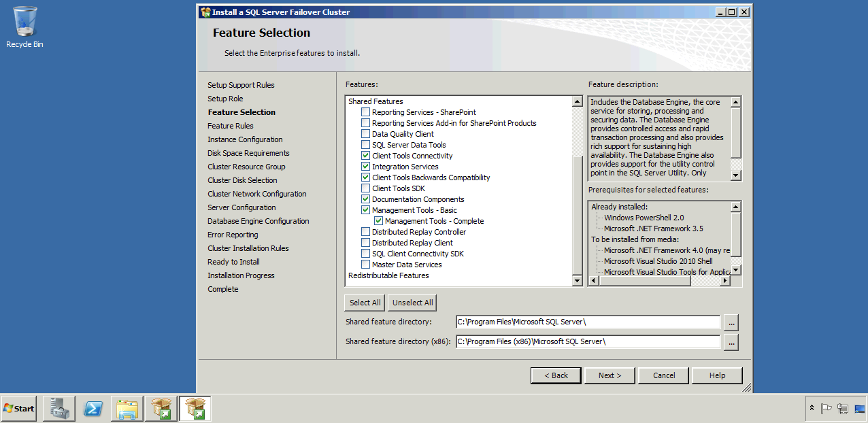Click the network status tray icon

tap(843, 409)
